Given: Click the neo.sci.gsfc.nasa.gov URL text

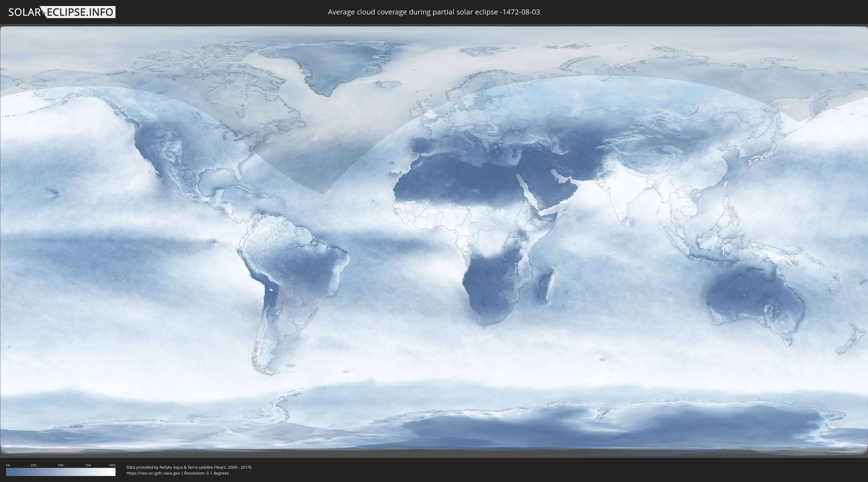Looking at the screenshot, I should [153, 473].
